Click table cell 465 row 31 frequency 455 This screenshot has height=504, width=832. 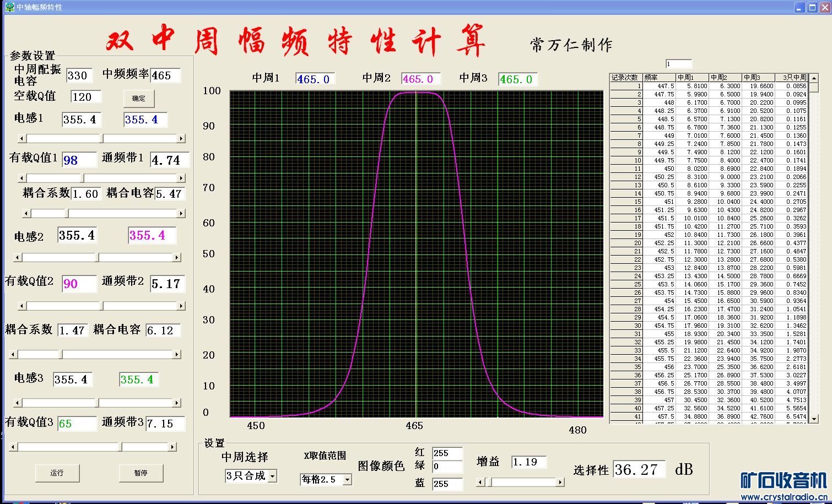[x=659, y=334]
